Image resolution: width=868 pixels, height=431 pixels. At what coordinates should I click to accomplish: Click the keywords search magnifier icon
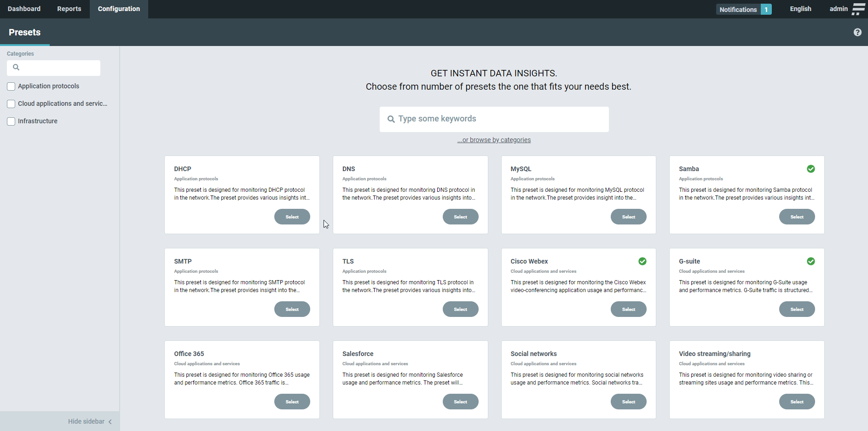coord(391,119)
